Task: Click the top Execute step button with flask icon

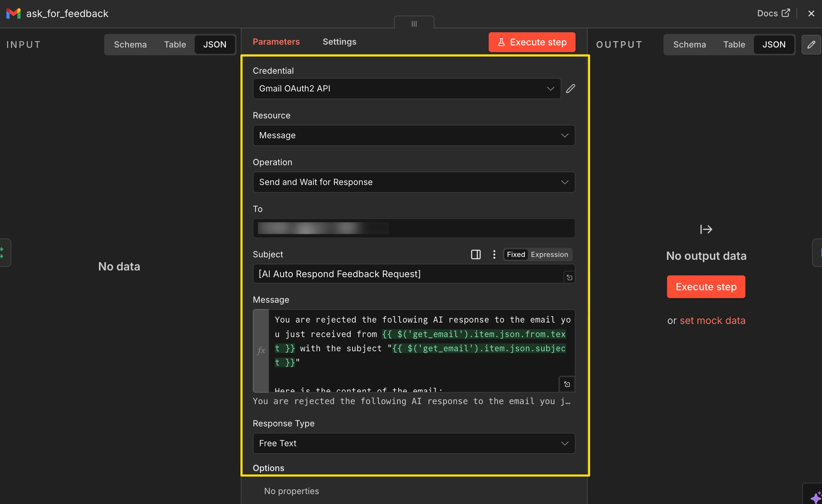Action: coord(532,42)
